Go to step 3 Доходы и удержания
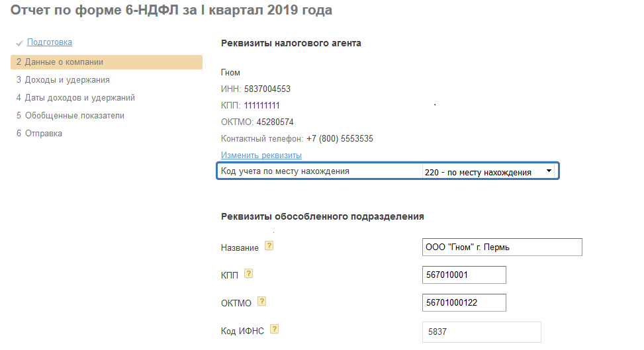This screenshot has height=350, width=644. click(63, 80)
